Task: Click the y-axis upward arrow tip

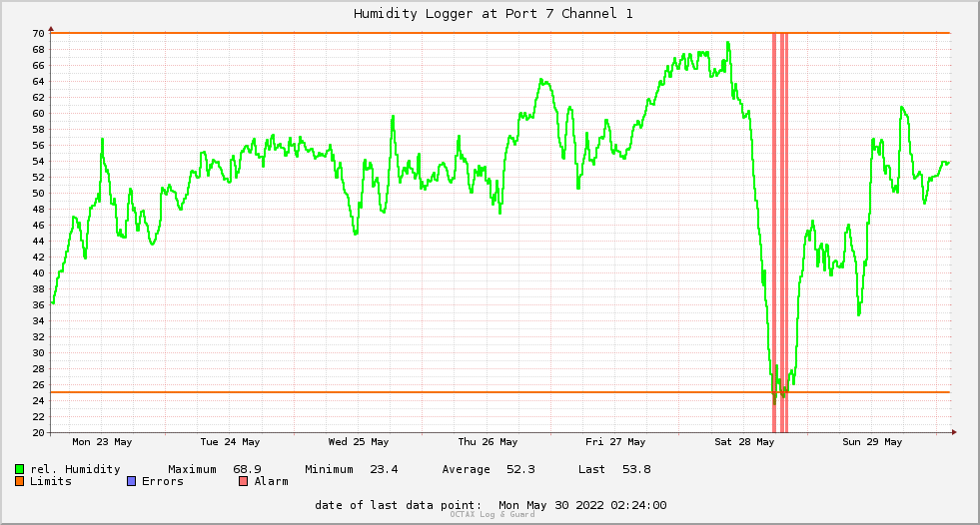Action: coord(51,28)
